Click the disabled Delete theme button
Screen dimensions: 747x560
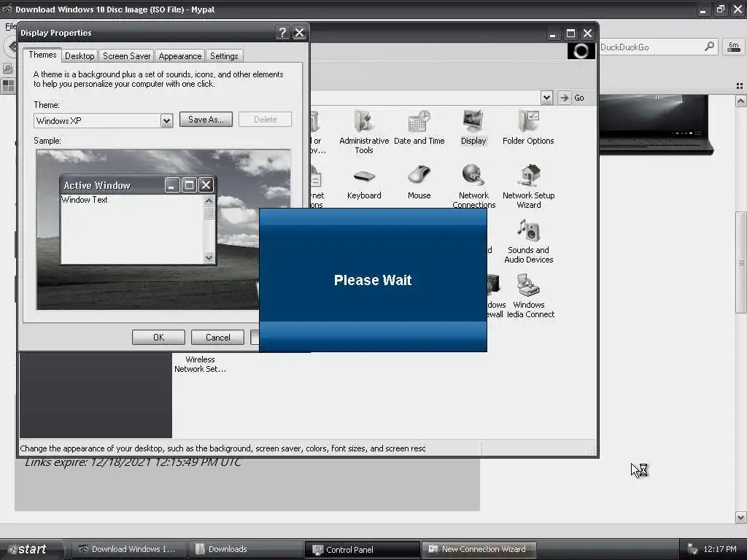(265, 120)
